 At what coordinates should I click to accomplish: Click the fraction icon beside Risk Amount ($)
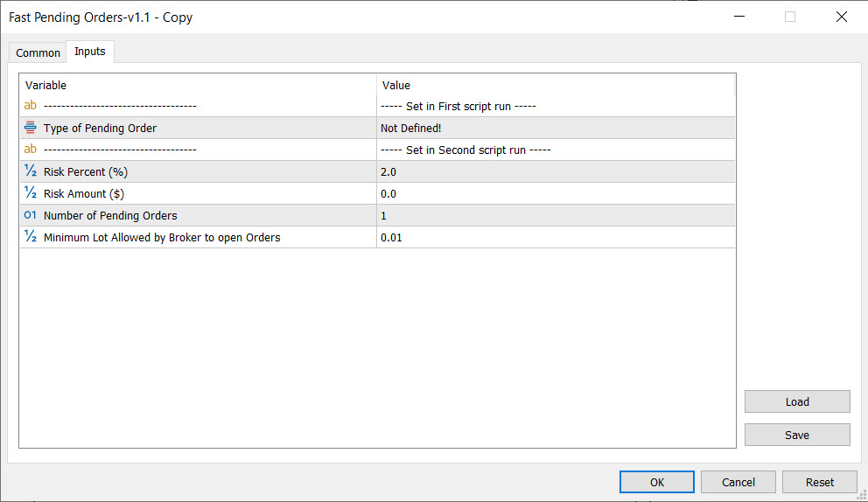click(x=31, y=193)
